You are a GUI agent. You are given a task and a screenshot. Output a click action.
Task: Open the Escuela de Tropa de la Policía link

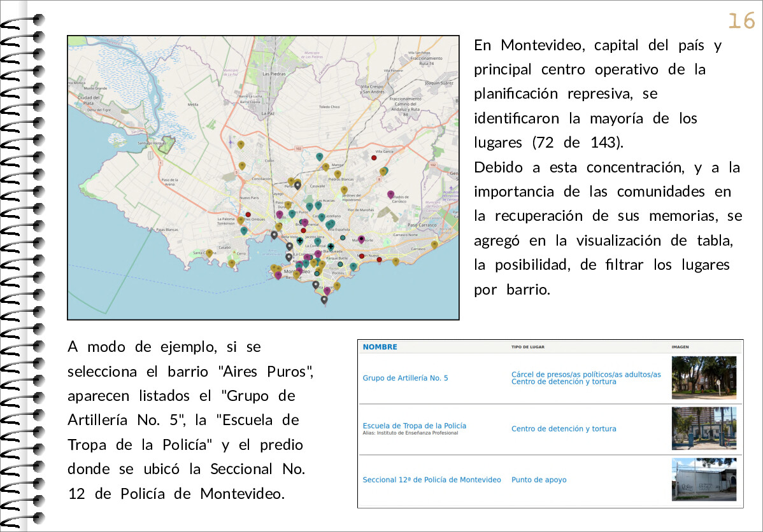414,426
